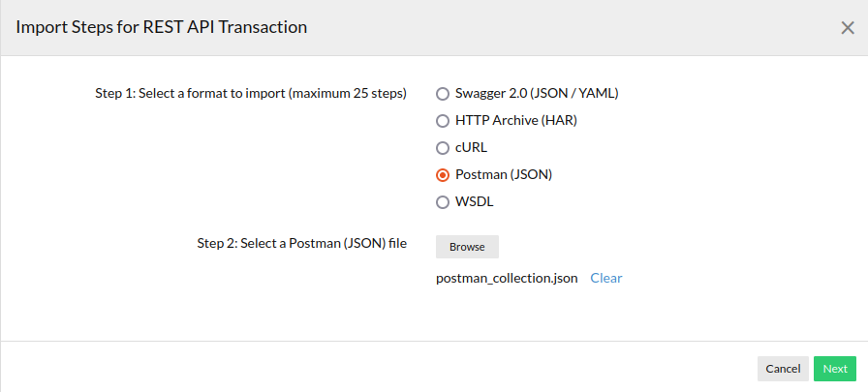Click the 'Import Steps for REST API Transaction' title

coord(162,28)
